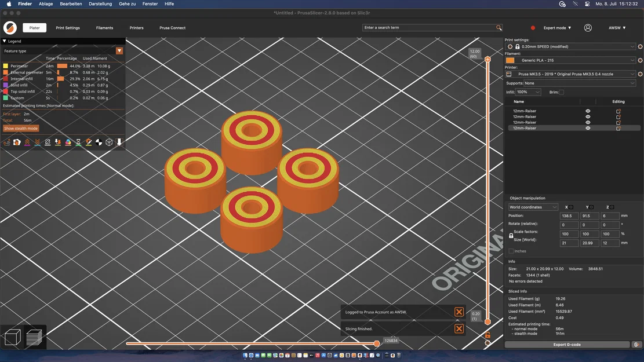The width and height of the screenshot is (644, 362).
Task: Edit first 12mm-Raiser object settings icon
Action: [618, 111]
